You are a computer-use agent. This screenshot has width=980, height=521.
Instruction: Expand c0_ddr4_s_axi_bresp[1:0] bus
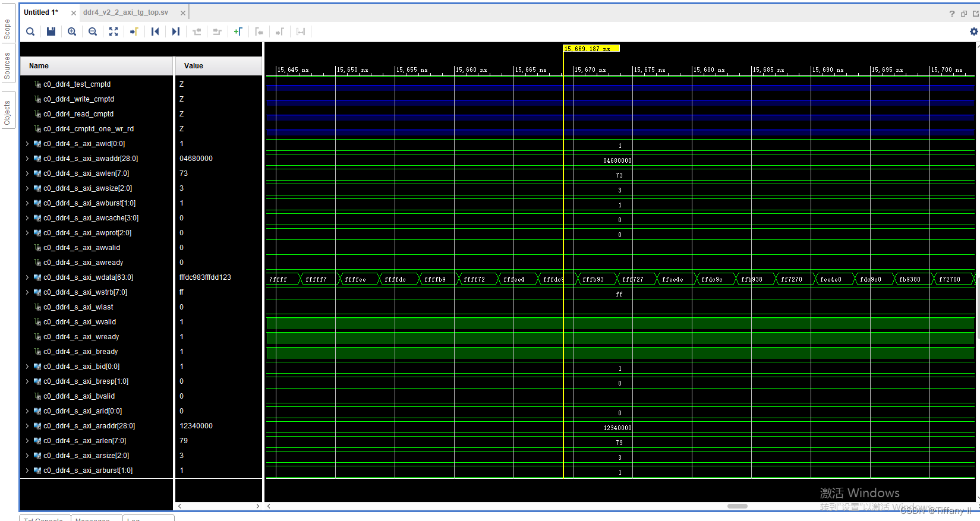[27, 381]
